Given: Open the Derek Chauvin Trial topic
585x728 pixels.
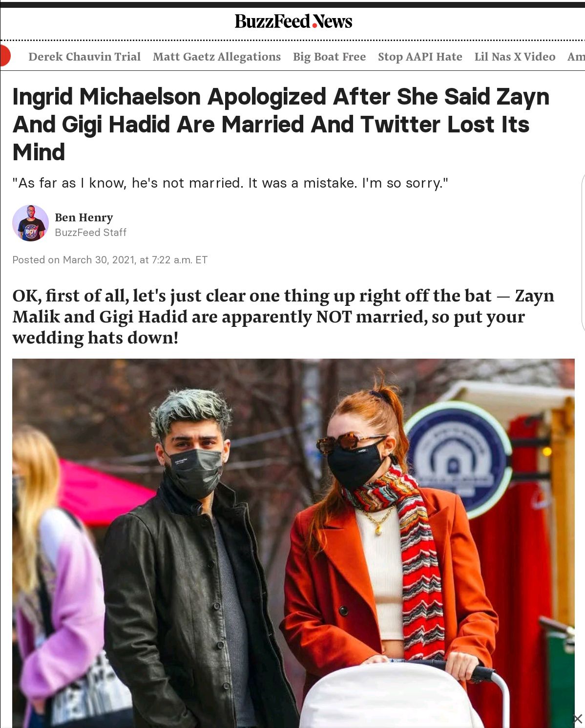Looking at the screenshot, I should [84, 57].
